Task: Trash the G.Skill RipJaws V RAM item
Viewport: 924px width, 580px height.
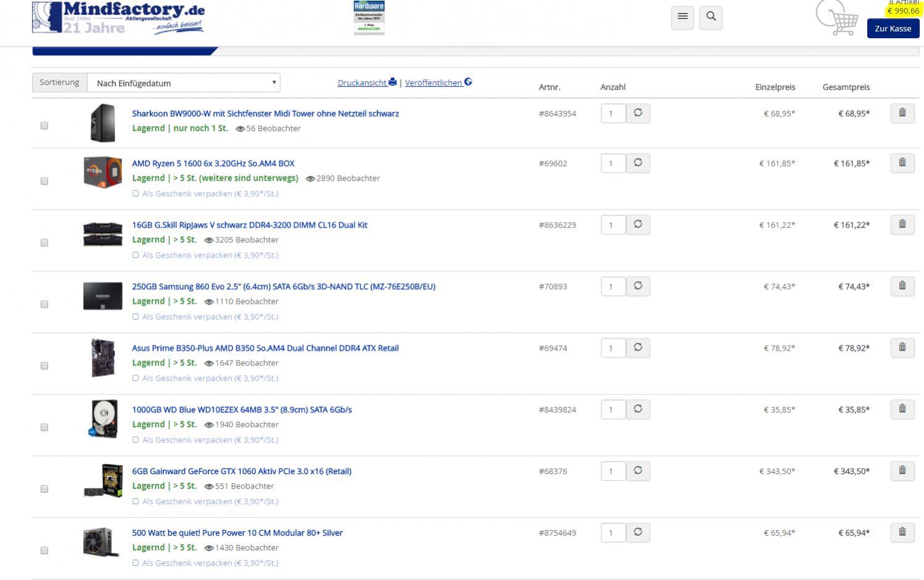Action: click(902, 224)
